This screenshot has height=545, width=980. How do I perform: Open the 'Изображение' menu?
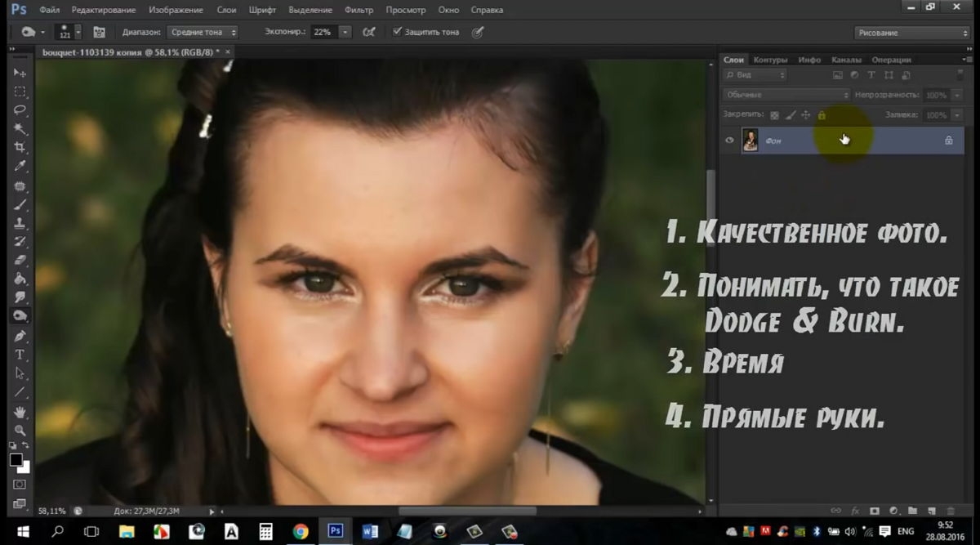click(x=177, y=10)
